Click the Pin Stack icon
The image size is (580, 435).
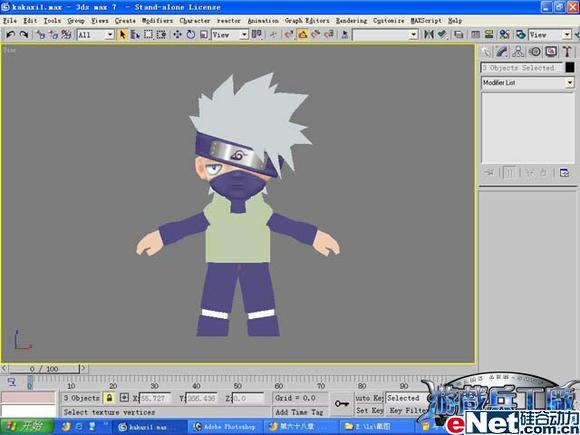point(489,173)
